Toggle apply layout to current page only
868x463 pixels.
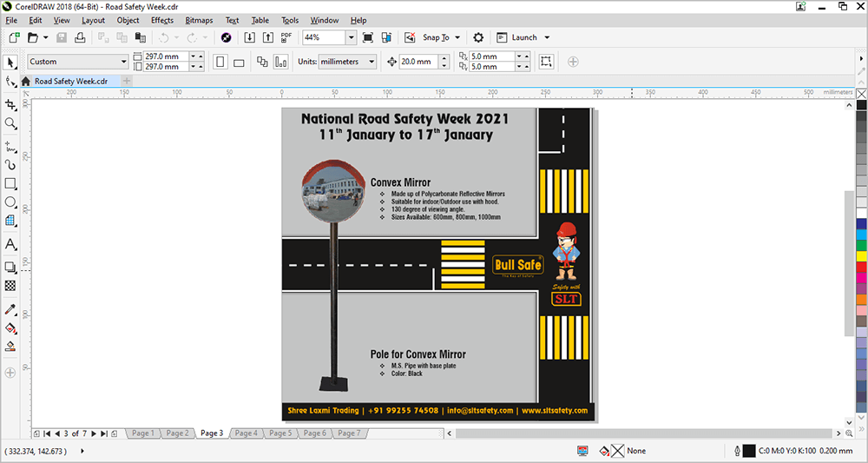tap(281, 62)
